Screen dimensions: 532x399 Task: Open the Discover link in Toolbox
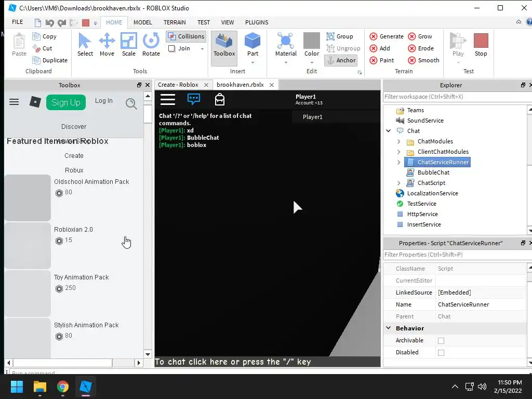[x=74, y=127]
